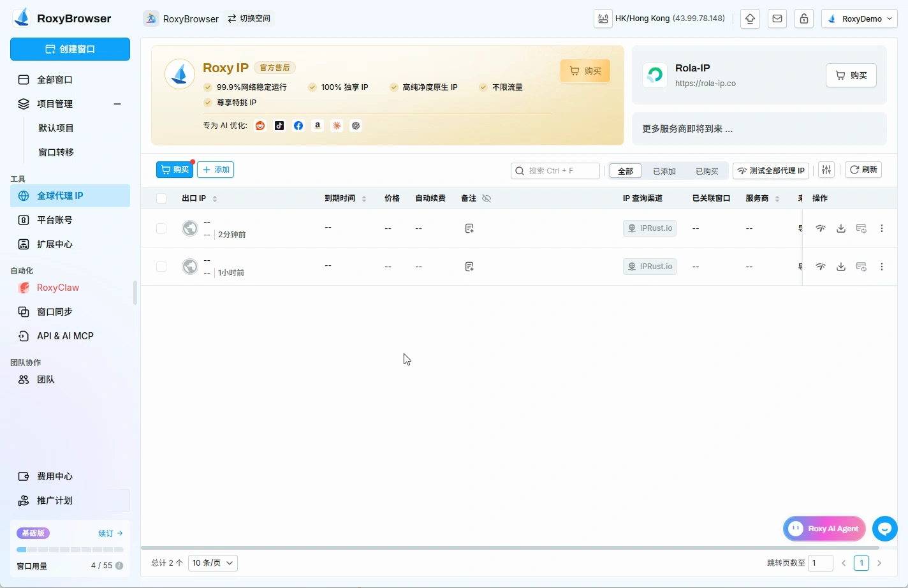Test proxy speed for the 1小时前 row
Image resolution: width=908 pixels, height=588 pixels.
click(x=821, y=267)
